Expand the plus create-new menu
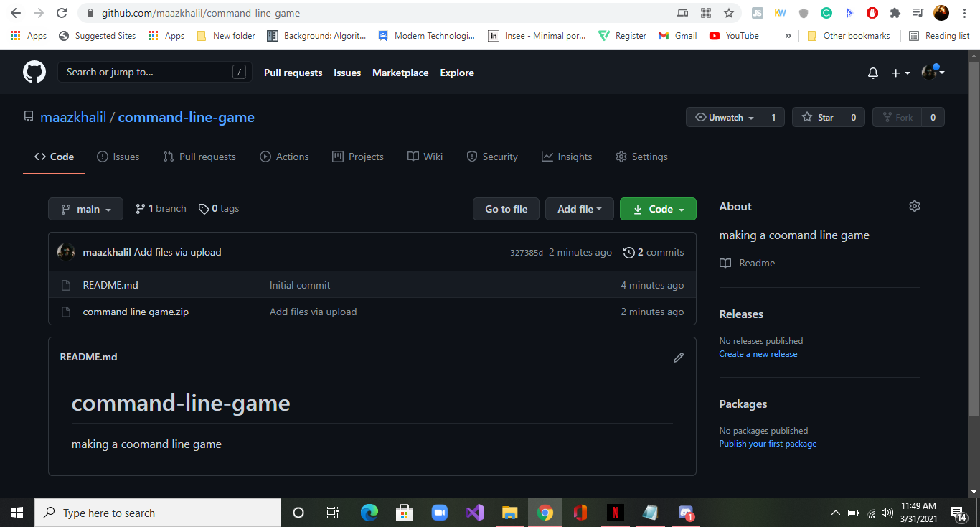980x527 pixels. pos(900,73)
